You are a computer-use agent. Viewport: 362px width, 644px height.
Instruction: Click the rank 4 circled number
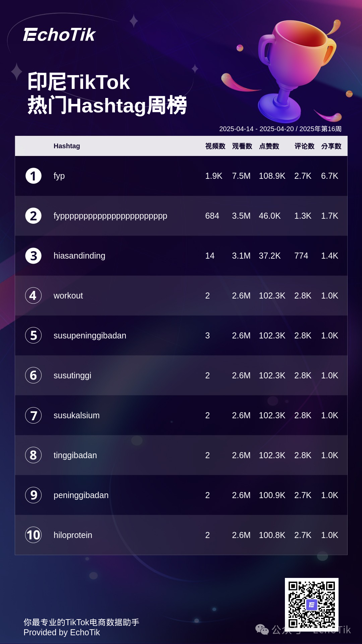[34, 296]
